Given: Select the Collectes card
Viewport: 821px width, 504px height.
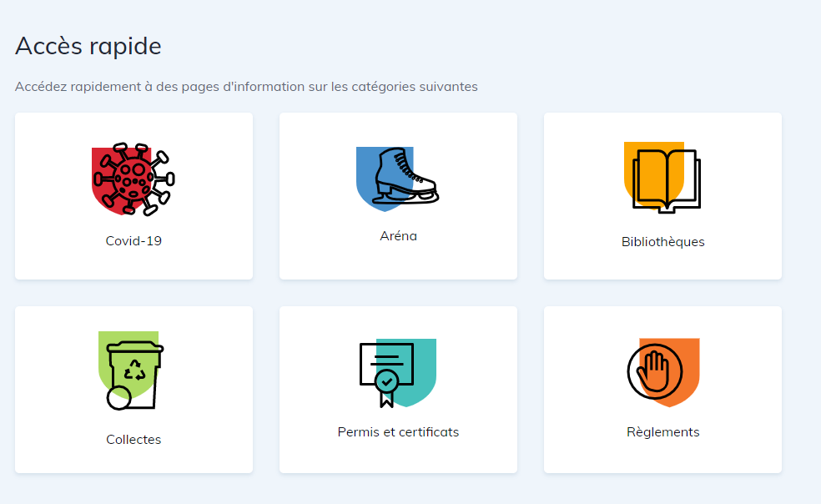Looking at the screenshot, I should click(133, 389).
